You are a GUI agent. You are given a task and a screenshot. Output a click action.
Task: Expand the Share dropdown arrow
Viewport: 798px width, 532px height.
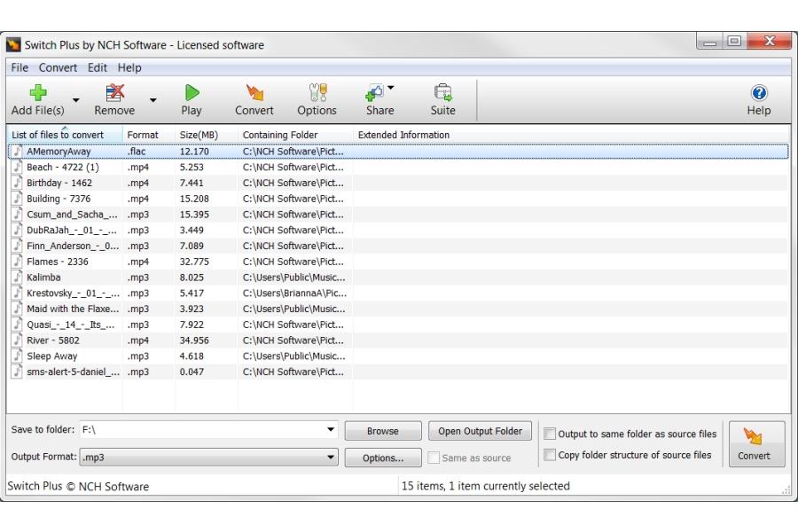391,88
